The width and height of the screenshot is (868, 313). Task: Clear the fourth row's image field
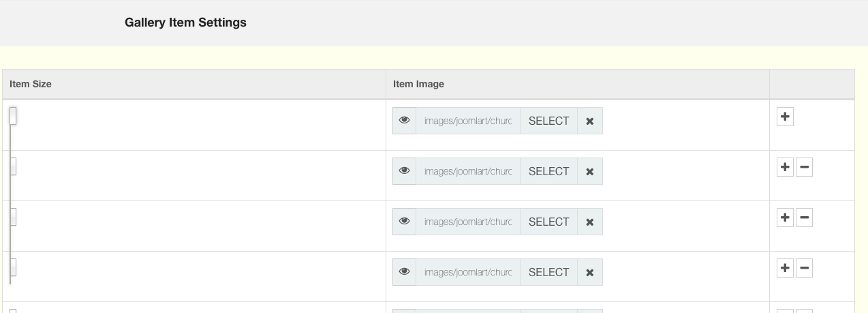[590, 272]
